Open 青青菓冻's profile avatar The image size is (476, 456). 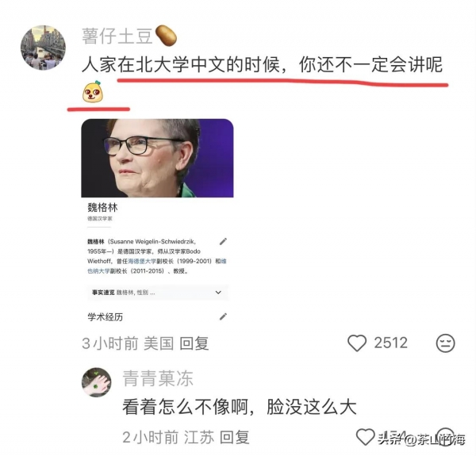pos(97,382)
